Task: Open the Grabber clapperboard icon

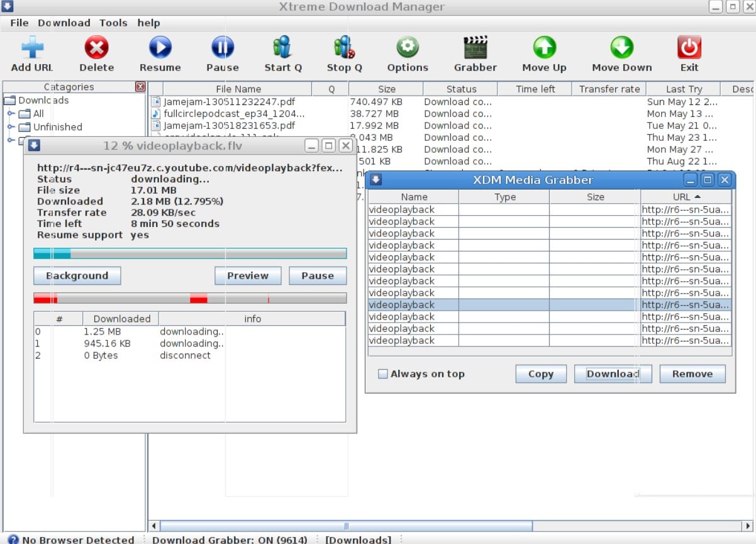Action: coord(475,47)
